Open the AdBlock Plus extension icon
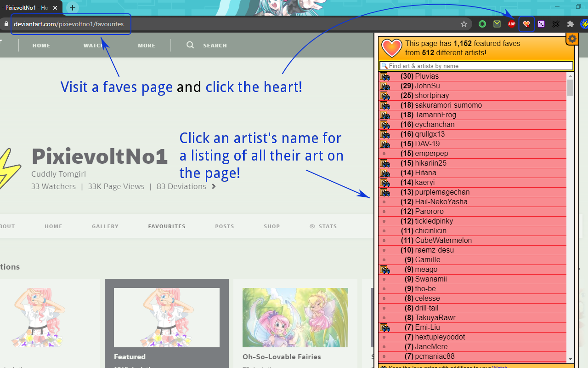 pyautogui.click(x=512, y=24)
